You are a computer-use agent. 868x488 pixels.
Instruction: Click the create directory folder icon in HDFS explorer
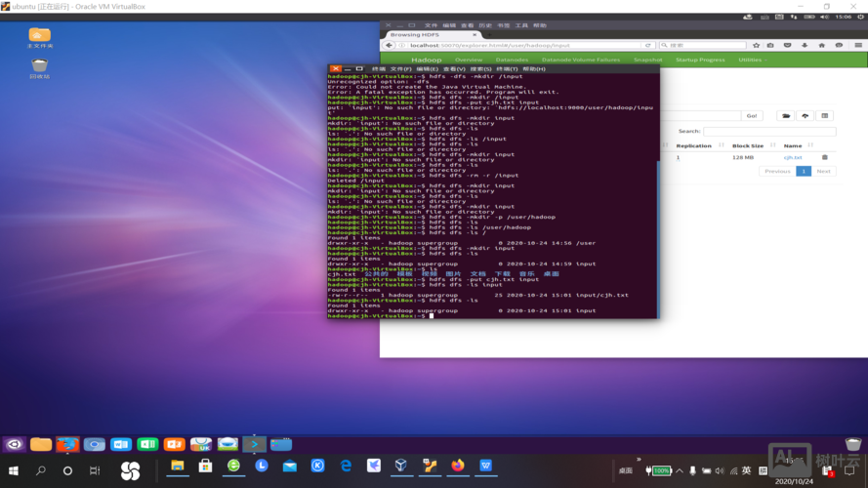click(785, 115)
